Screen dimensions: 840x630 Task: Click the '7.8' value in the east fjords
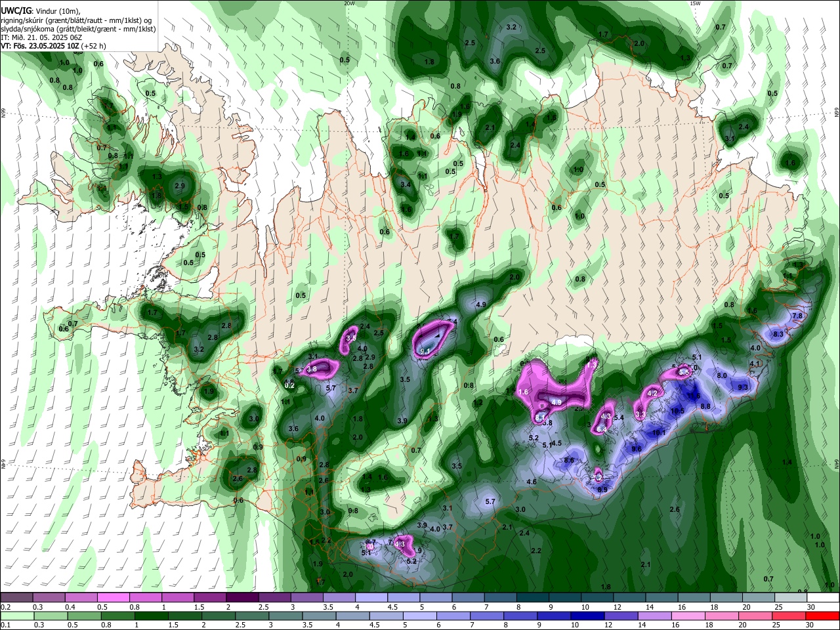(x=797, y=316)
